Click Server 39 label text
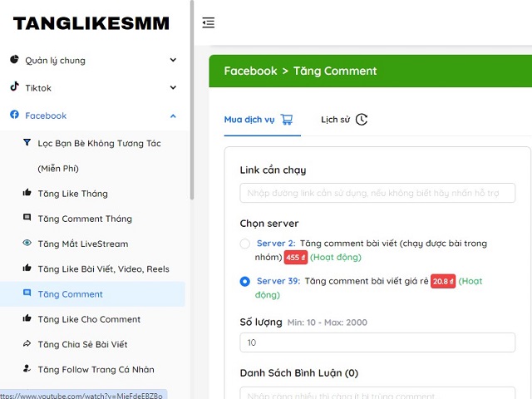The height and width of the screenshot is (399, 532). (278, 281)
